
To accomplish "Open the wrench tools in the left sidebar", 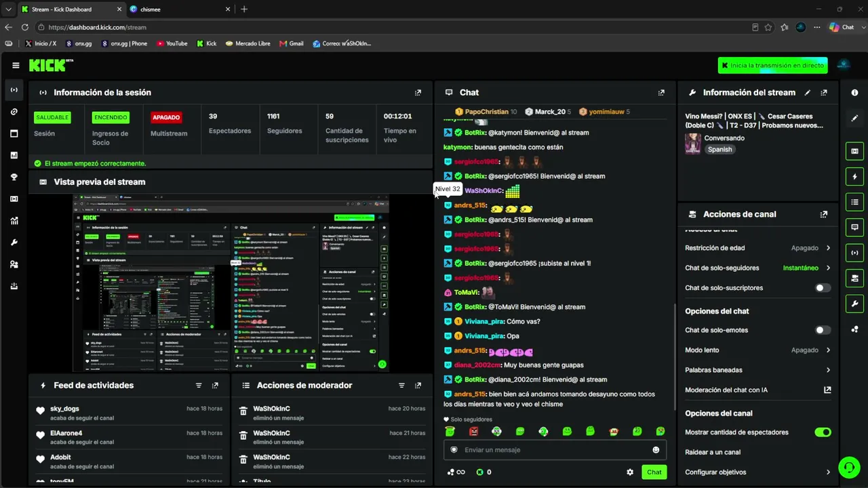I will pos(14,242).
